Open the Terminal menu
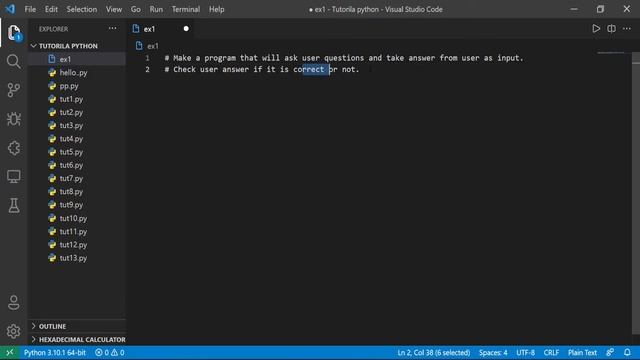The height and width of the screenshot is (360, 640). tap(186, 9)
